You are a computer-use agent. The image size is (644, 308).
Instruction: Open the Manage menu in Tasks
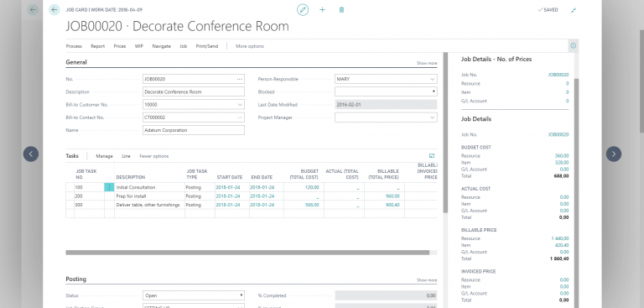point(104,156)
